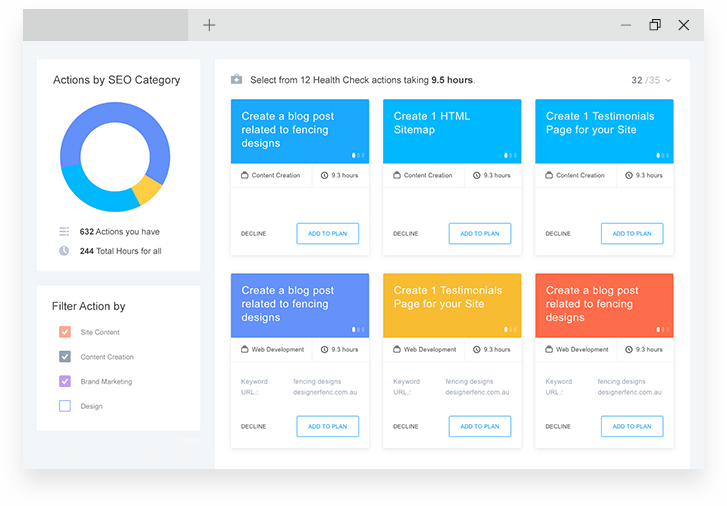Uncheck the Content Creation filter checkbox
Image resolution: width=727 pixels, height=506 pixels.
[x=65, y=357]
